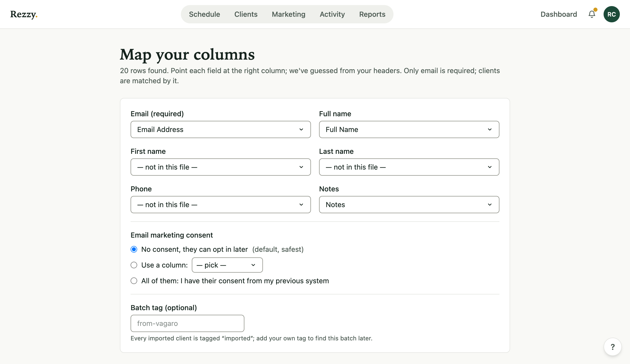Open the consent column pick dropdown
This screenshot has width=630, height=364.
227,265
